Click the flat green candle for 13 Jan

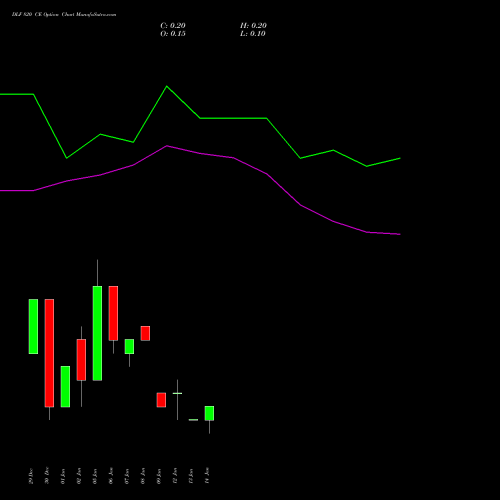point(193,420)
